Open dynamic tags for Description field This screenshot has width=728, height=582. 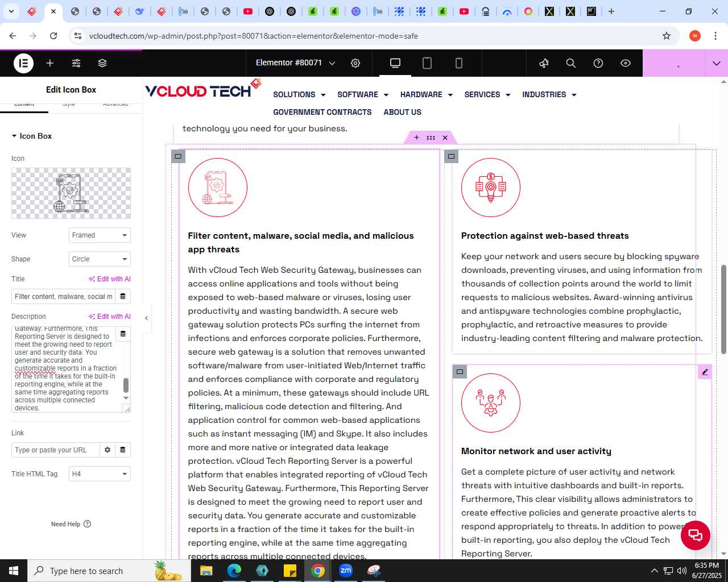123,334
